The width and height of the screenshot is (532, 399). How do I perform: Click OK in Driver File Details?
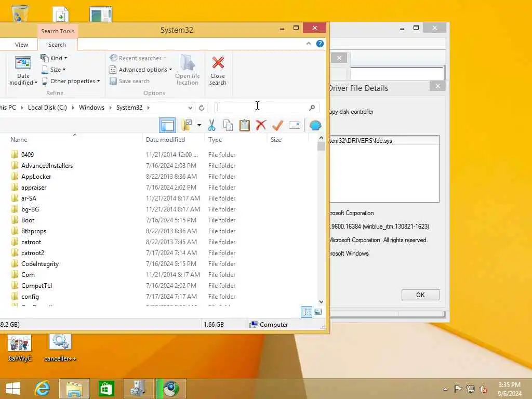pyautogui.click(x=420, y=295)
